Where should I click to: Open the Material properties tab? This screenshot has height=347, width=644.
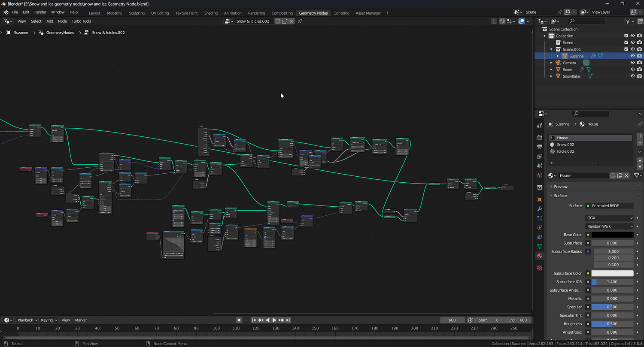[x=540, y=256]
